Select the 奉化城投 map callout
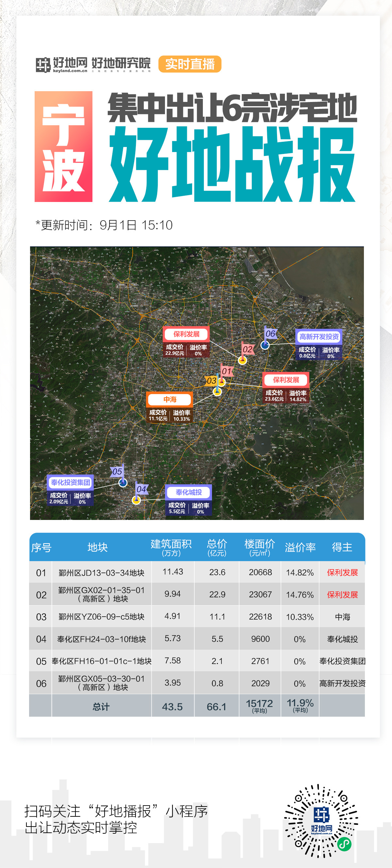This screenshot has height=868, width=392. pos(188,499)
